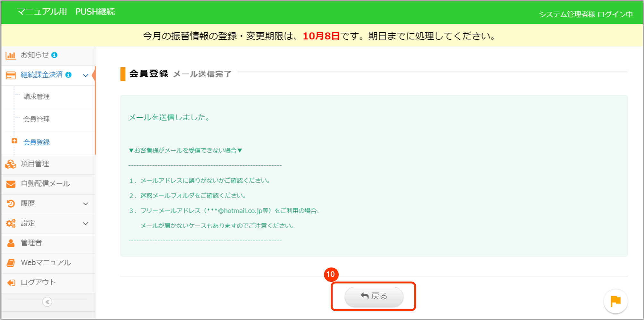Open 請求管理 in the sidebar
644x320 pixels.
click(37, 97)
